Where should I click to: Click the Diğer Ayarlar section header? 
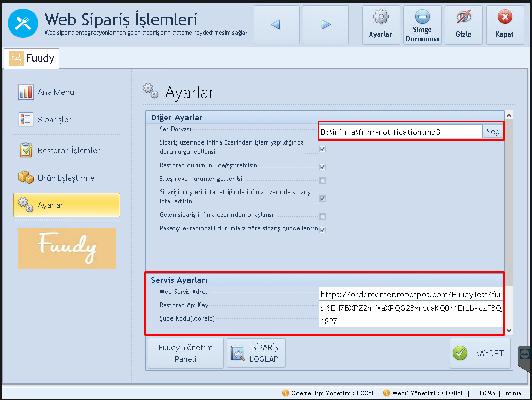pos(325,117)
